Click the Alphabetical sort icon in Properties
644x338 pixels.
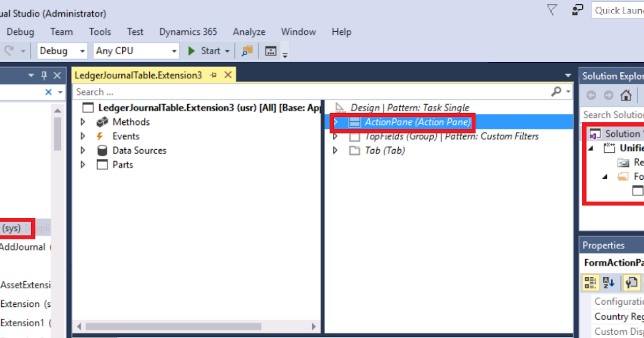[x=608, y=282]
